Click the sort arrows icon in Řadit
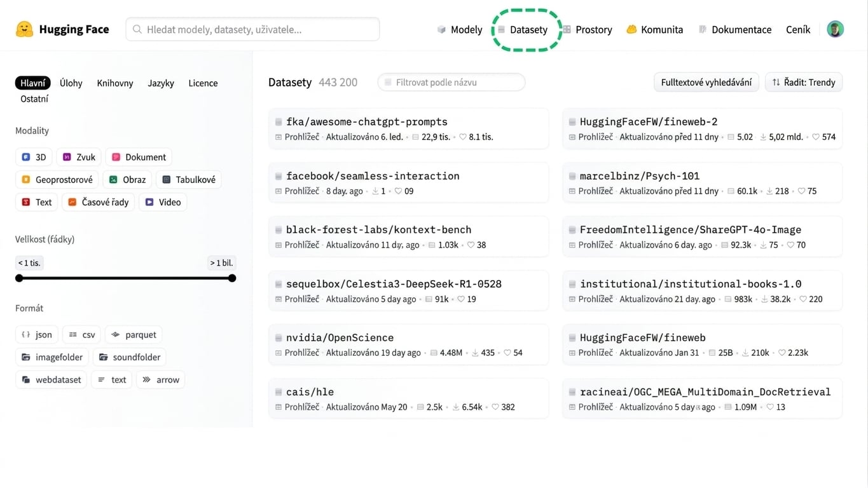The width and height of the screenshot is (868, 488). tap(776, 83)
